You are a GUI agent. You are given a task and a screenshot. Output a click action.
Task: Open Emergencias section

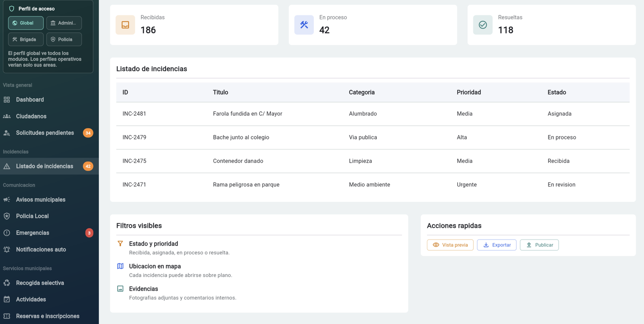coord(49,233)
